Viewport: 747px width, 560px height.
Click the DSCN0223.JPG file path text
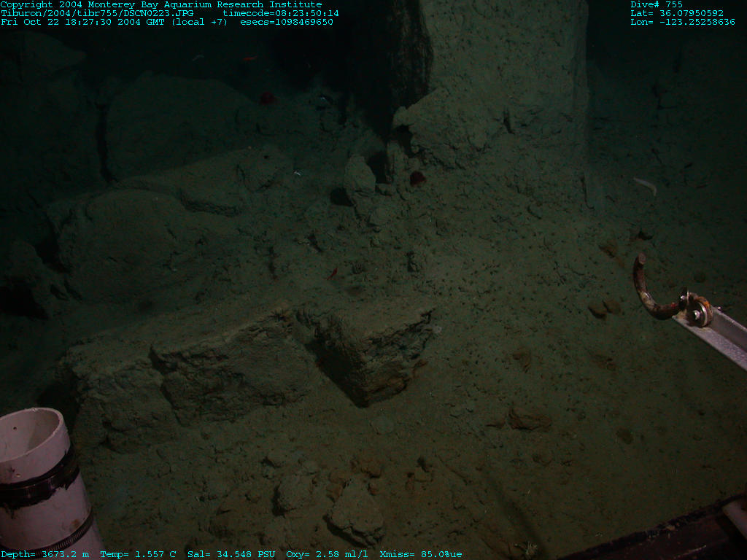(97, 13)
